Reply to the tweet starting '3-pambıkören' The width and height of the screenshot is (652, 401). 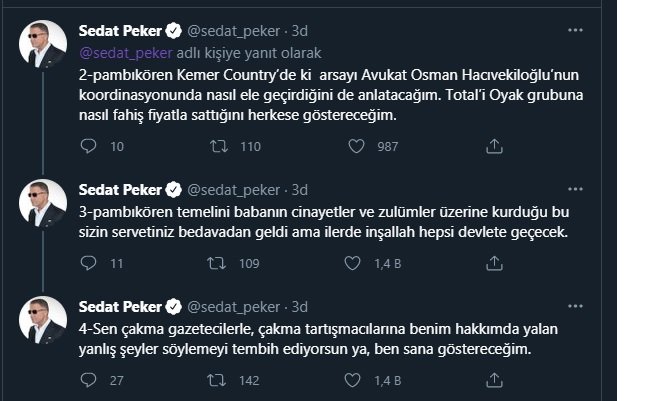click(x=88, y=263)
